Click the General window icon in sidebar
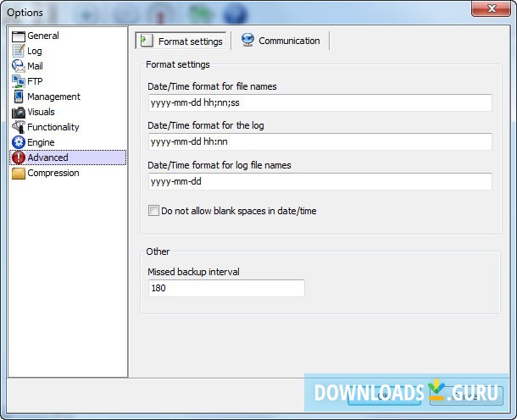This screenshot has width=517, height=420. point(19,36)
